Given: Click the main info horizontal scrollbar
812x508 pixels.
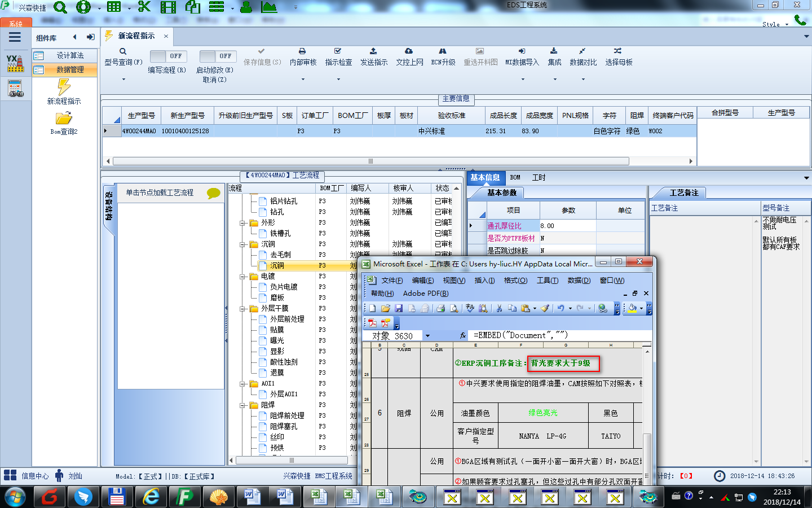Looking at the screenshot, I should coord(370,161).
